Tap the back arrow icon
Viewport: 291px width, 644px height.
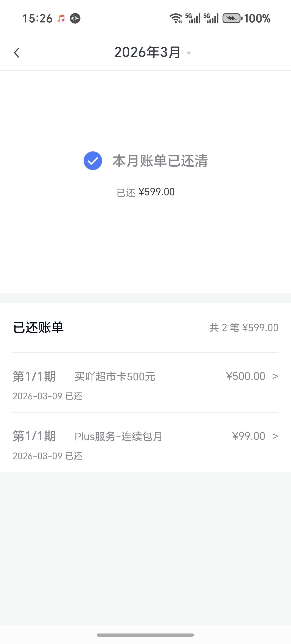pyautogui.click(x=17, y=53)
